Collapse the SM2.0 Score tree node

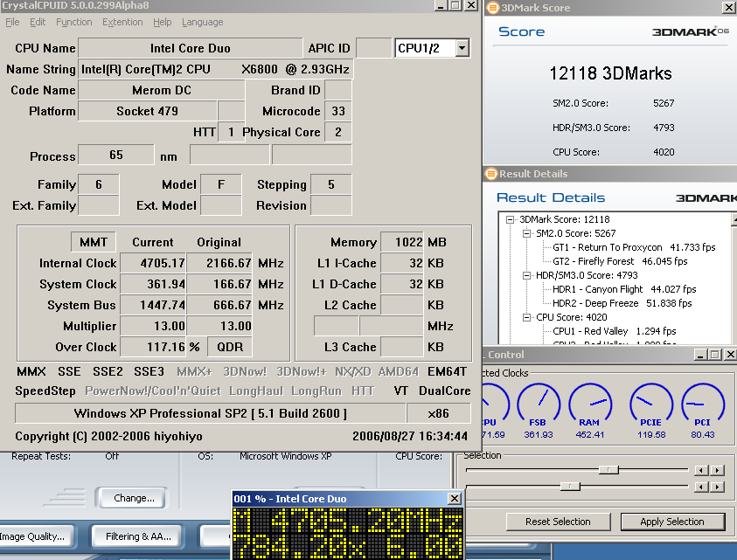tap(527, 233)
